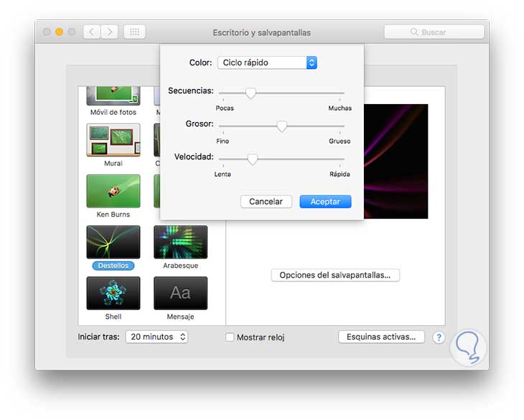This screenshot has height=420, width=524.
Task: Click the Cancelar button
Action: pos(266,202)
